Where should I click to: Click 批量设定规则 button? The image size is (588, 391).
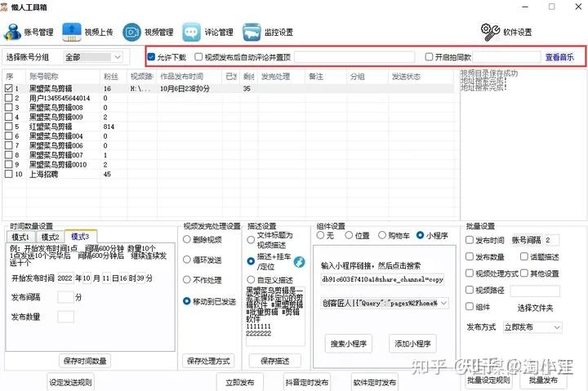coord(488,380)
